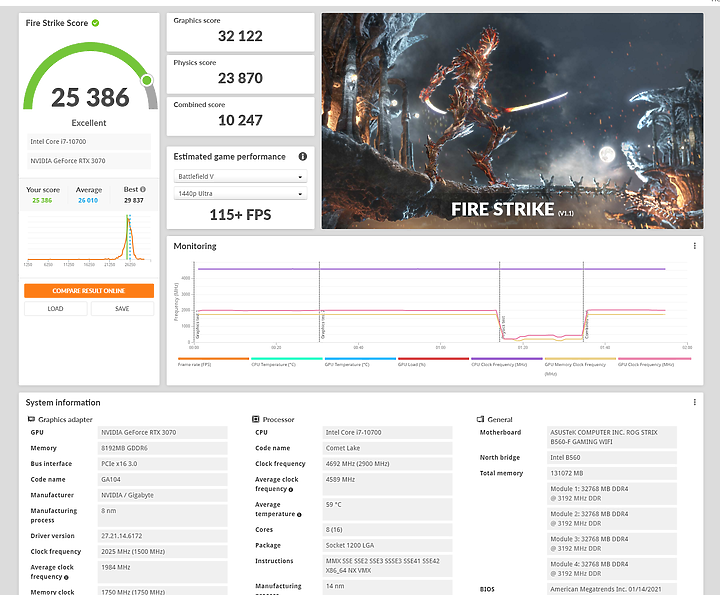Click the info icon beside Best score

click(x=143, y=189)
